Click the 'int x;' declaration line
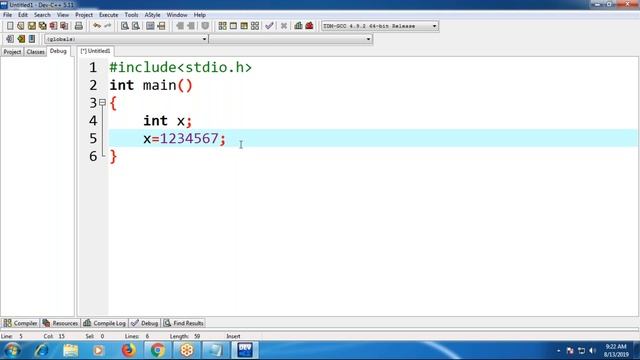 pyautogui.click(x=167, y=121)
